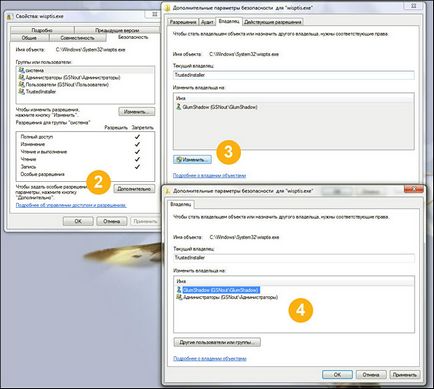Click Текущий владелец field in upper security window
Screen dimensions: 434x389
pos(294,75)
